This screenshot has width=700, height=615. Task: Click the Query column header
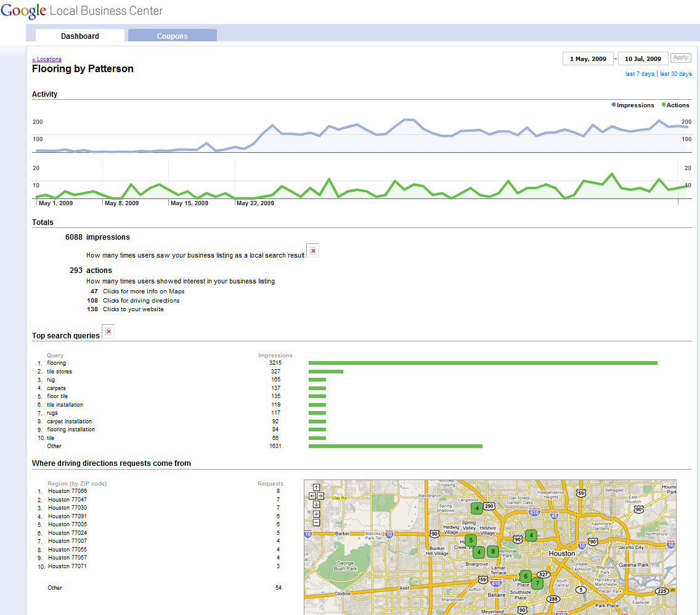pyautogui.click(x=55, y=355)
